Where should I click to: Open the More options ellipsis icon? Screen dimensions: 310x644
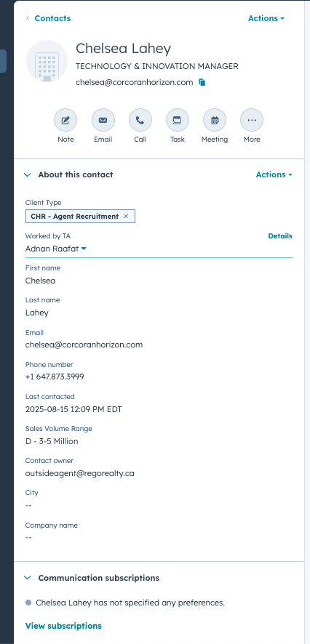[252, 121]
